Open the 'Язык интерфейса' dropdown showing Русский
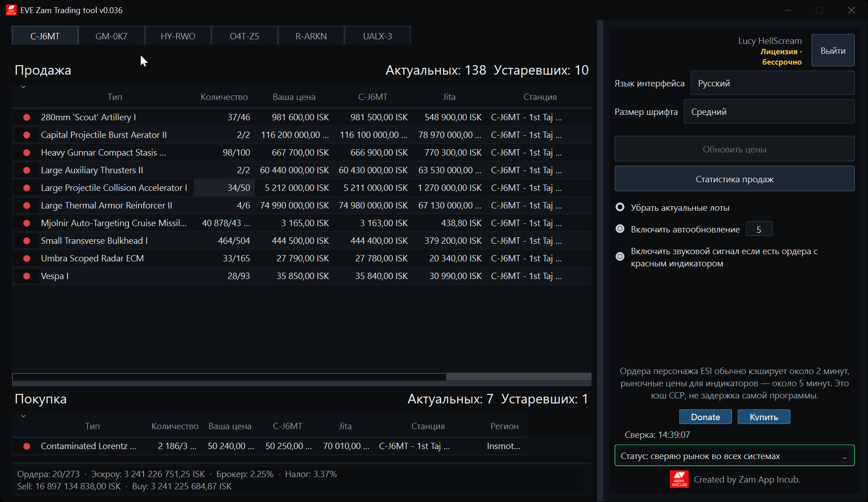 pos(772,83)
